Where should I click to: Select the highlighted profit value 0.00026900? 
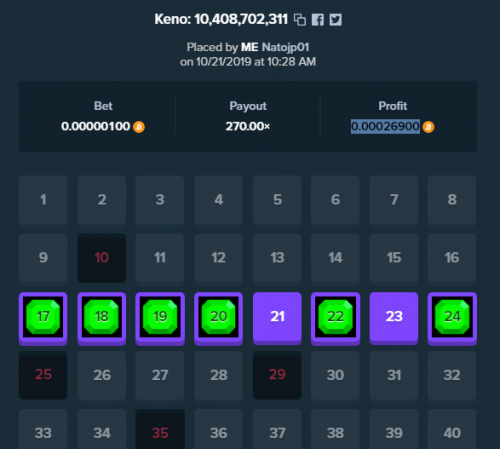385,126
